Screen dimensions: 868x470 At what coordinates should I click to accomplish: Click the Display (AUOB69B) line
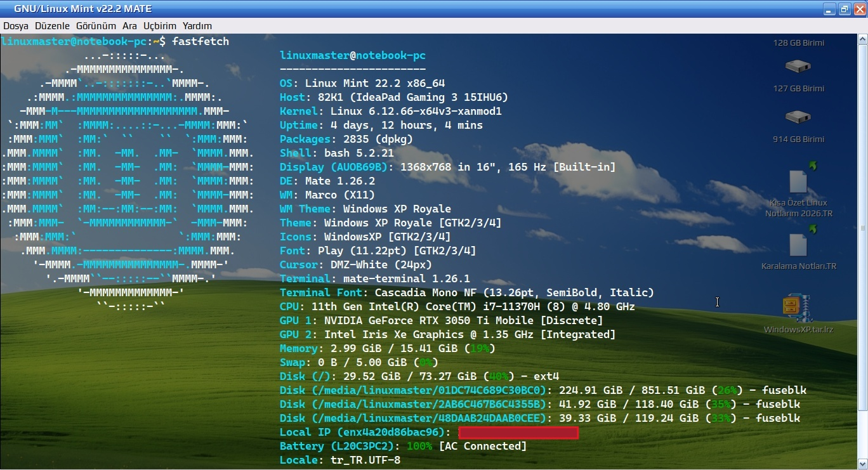[448, 167]
